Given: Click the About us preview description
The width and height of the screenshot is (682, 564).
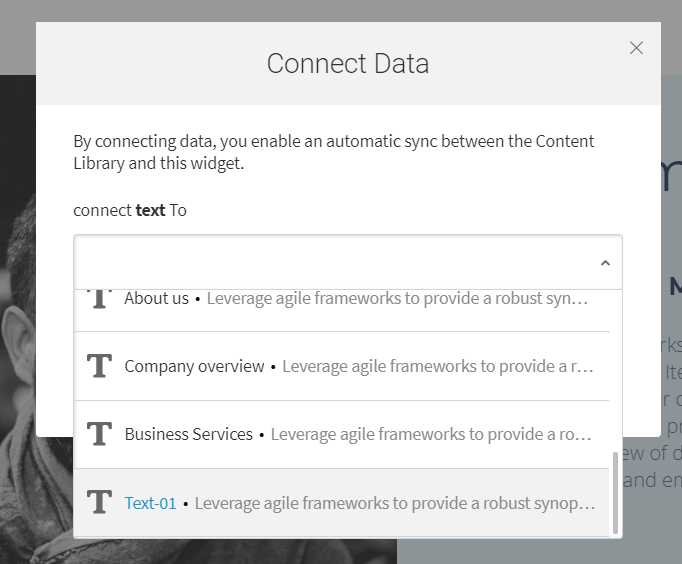Looking at the screenshot, I should click(397, 299).
